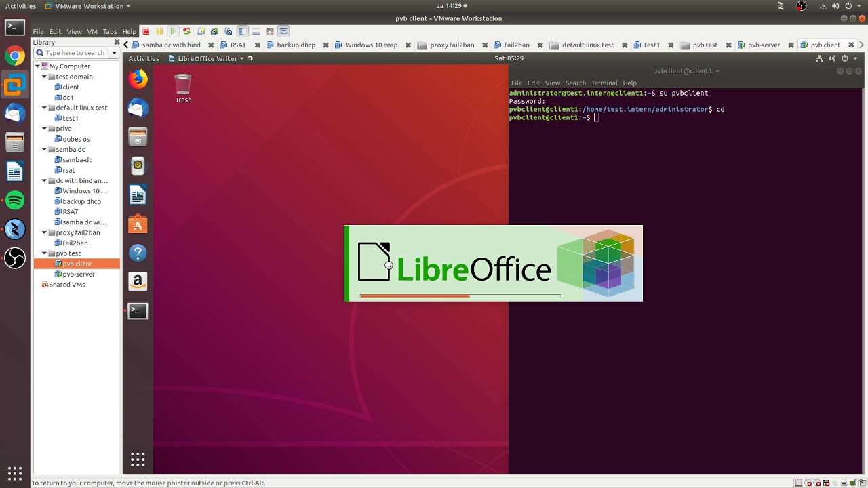The height and width of the screenshot is (488, 868).
Task: Switch to the pvb-server tab
Action: [x=764, y=45]
